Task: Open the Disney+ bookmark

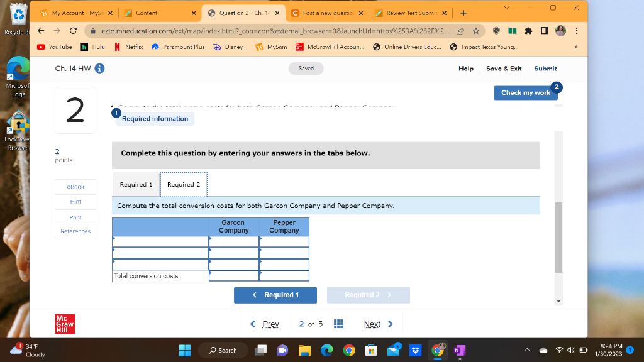Action: [x=230, y=46]
